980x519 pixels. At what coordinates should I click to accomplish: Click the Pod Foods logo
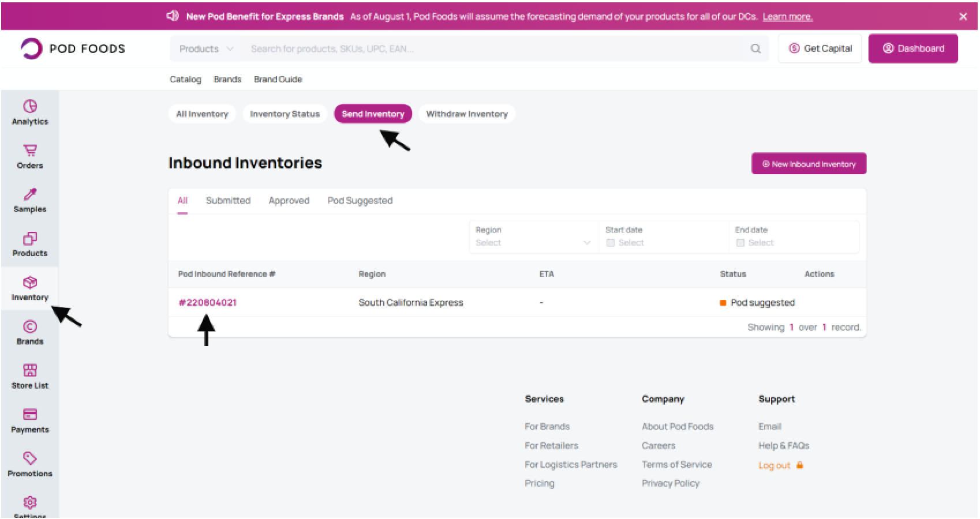point(73,48)
